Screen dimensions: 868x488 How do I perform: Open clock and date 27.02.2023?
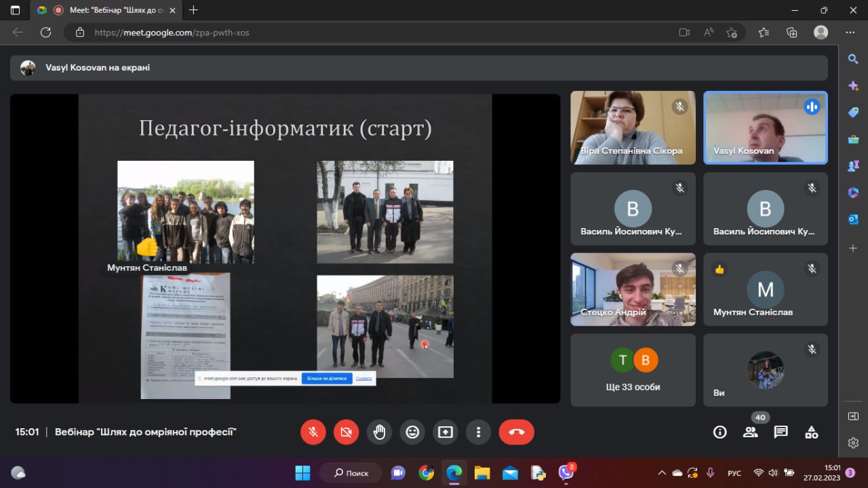click(x=822, y=472)
